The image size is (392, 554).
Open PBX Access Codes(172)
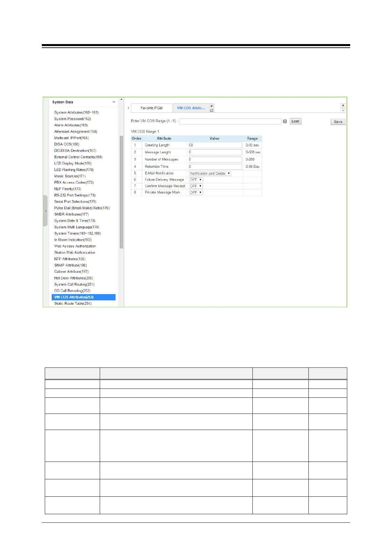(x=74, y=182)
